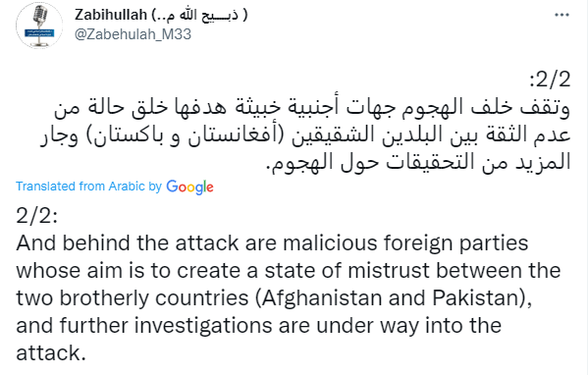Click the words "two brotherly countries"

click(133, 298)
